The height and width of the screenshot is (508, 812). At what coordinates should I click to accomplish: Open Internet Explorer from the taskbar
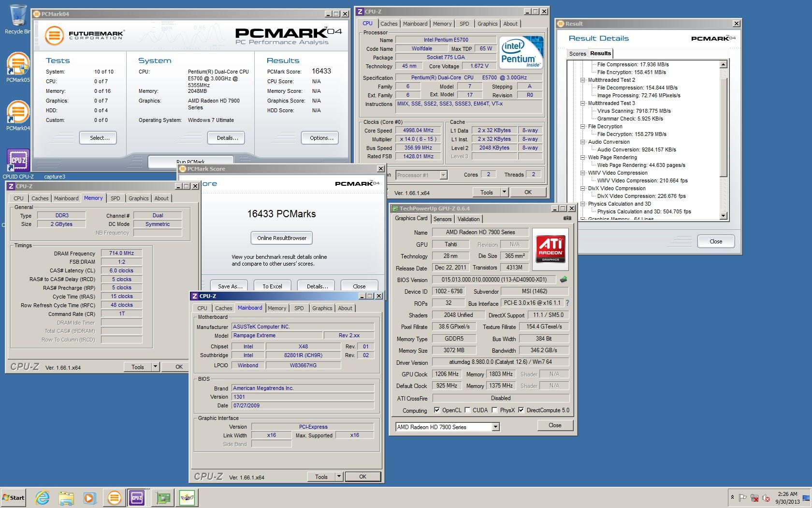(x=43, y=497)
